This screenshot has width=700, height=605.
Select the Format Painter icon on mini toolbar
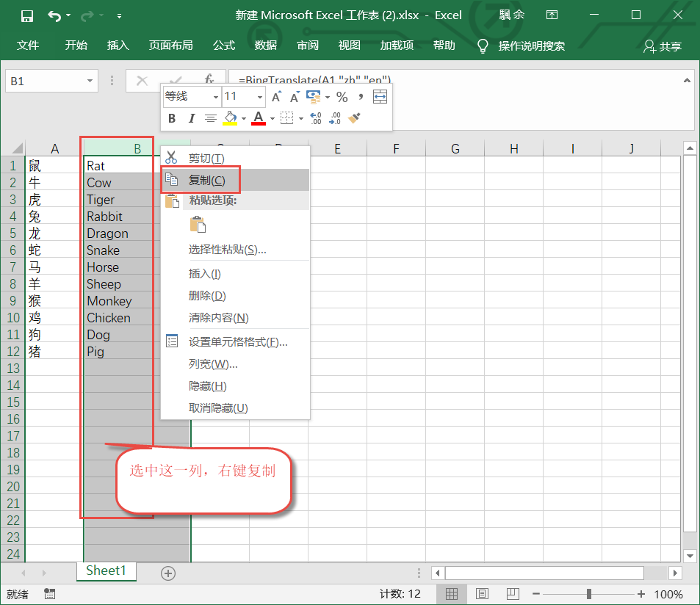(354, 117)
